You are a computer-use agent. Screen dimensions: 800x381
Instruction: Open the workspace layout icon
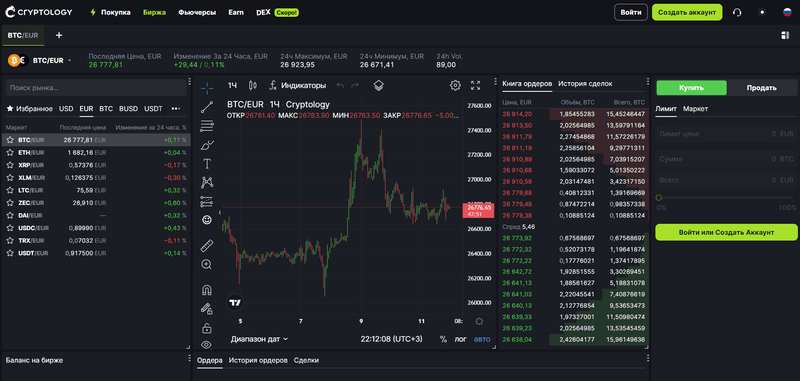(785, 35)
